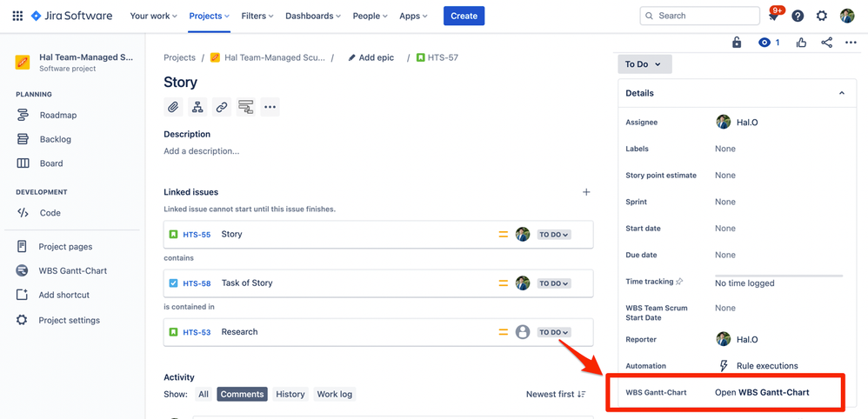Open the HTS-58 linked issue link

197,283
